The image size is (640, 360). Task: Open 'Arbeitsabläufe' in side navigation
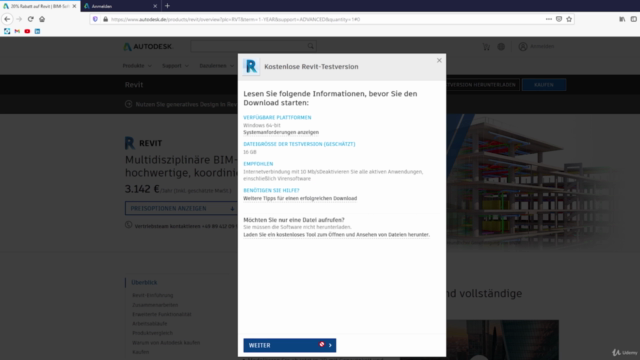(x=150, y=324)
